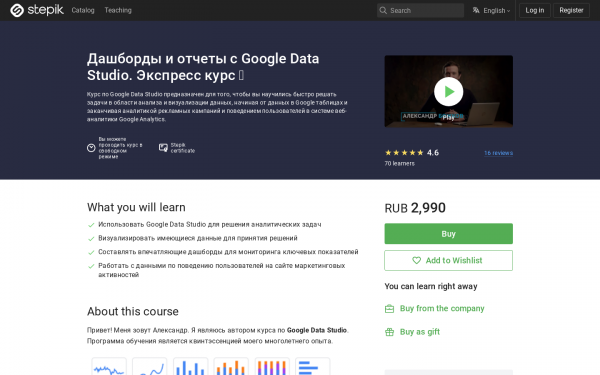600x375 pixels.
Task: Click the 4.6 rating value
Action: (433, 153)
